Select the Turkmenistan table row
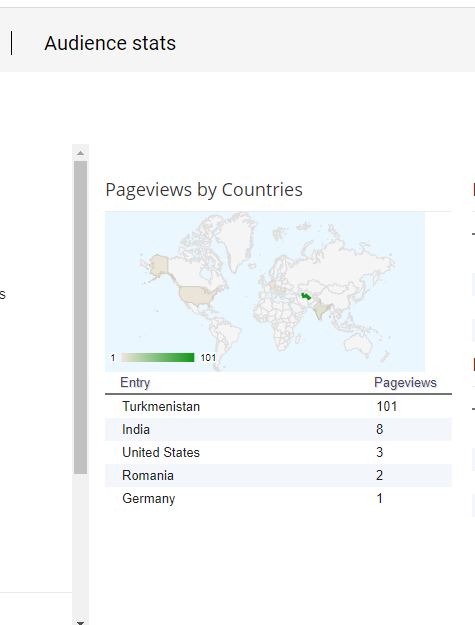 [278, 407]
